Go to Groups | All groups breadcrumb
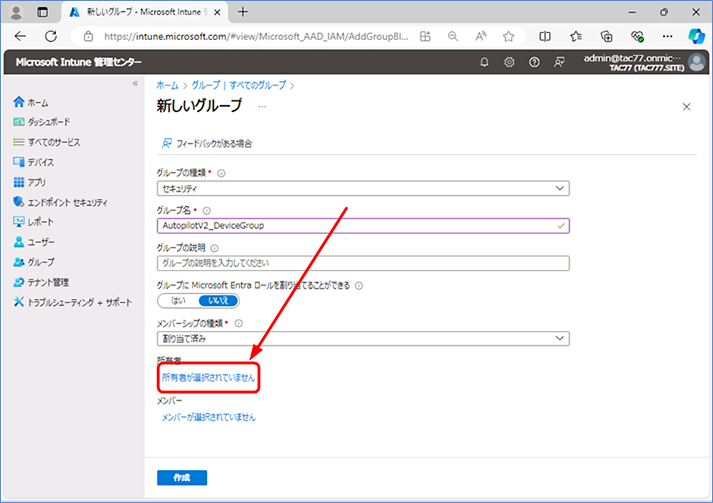 coord(239,85)
